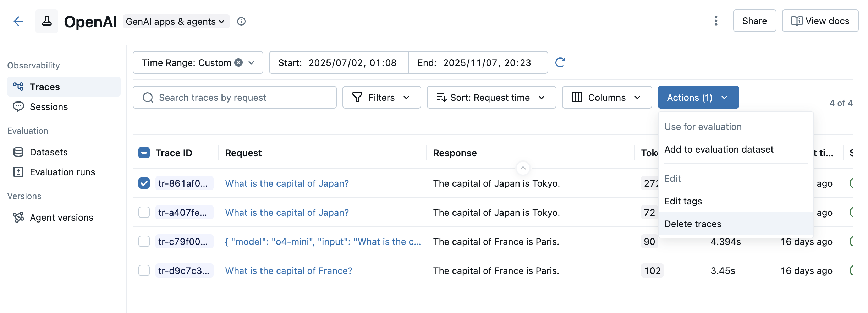Screen dimensions: 868x313
Task: Select the tr-d9c7c3 trace checkbox
Action: tap(144, 270)
